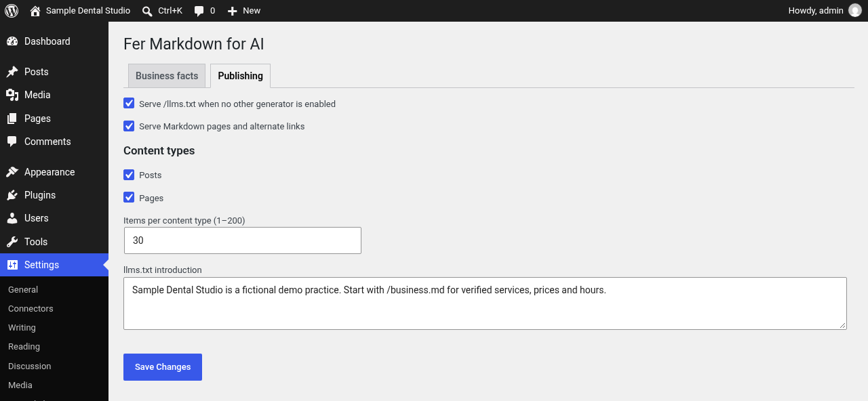Open the Writing settings submenu
868x401 pixels.
coord(22,327)
